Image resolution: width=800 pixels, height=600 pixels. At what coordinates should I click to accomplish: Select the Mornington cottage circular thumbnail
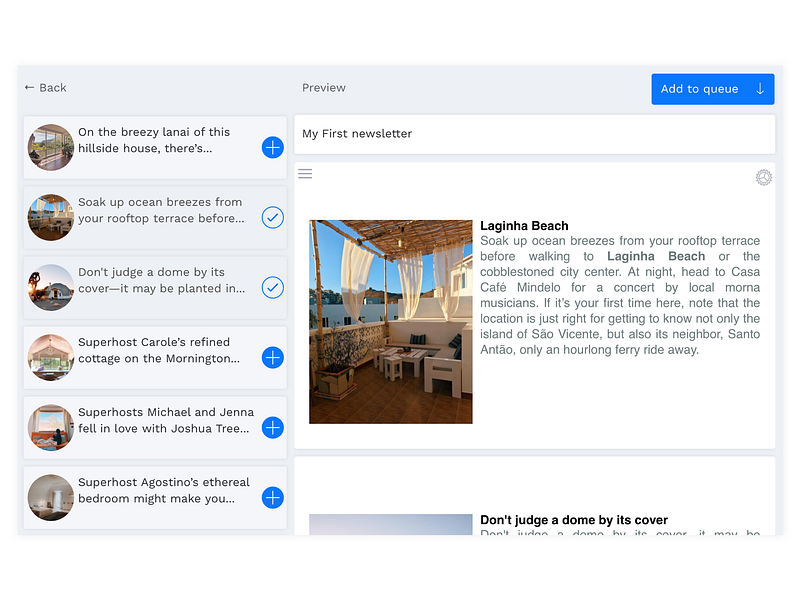click(51, 358)
